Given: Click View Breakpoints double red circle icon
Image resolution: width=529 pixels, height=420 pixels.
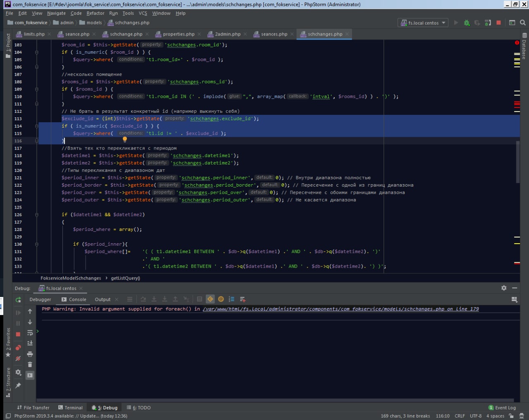Looking at the screenshot, I should [18, 348].
